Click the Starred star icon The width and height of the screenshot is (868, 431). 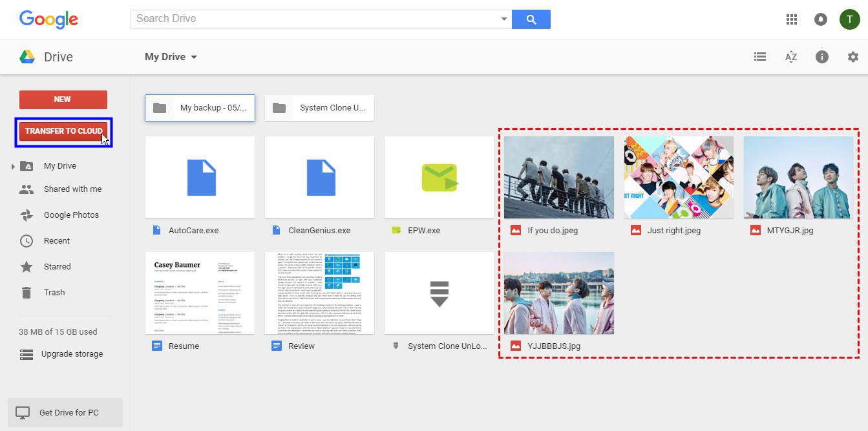pyautogui.click(x=26, y=267)
